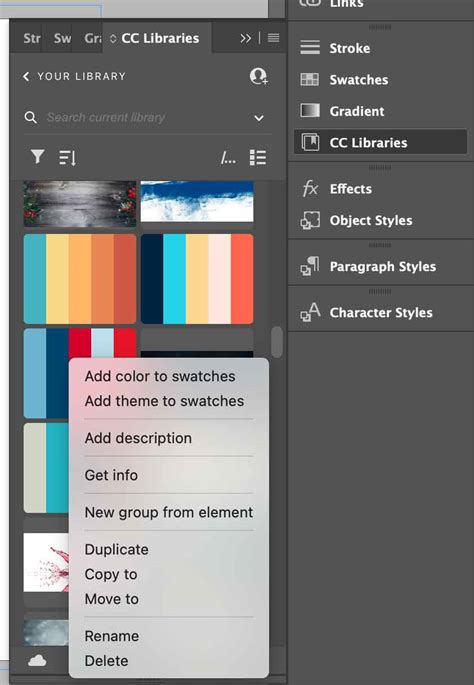
Task: Click the Creative Cloud sync icon
Action: (37, 660)
